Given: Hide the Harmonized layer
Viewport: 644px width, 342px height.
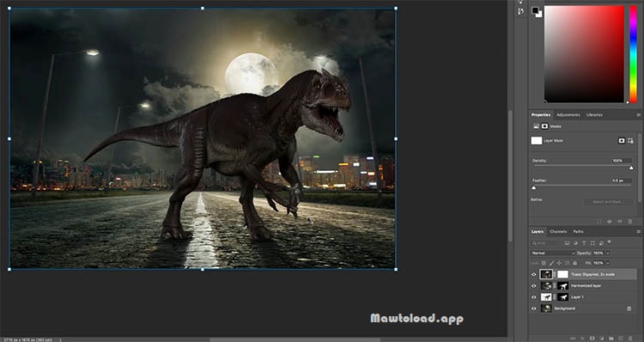Looking at the screenshot, I should (x=533, y=285).
